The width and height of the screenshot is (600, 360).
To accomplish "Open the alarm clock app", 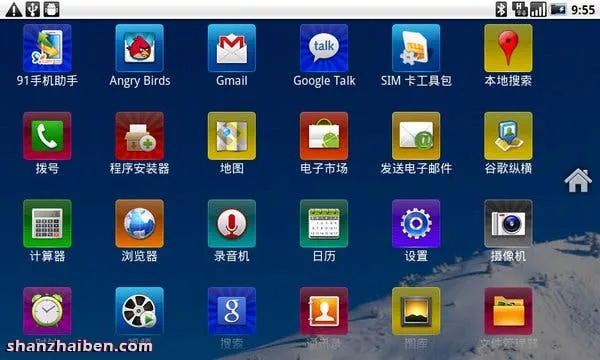I will [47, 311].
